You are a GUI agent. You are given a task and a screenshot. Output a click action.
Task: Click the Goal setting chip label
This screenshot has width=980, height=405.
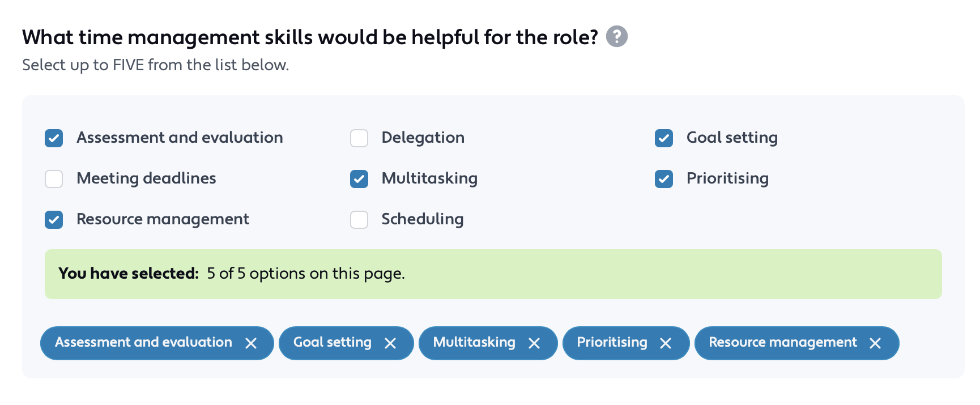click(x=332, y=342)
